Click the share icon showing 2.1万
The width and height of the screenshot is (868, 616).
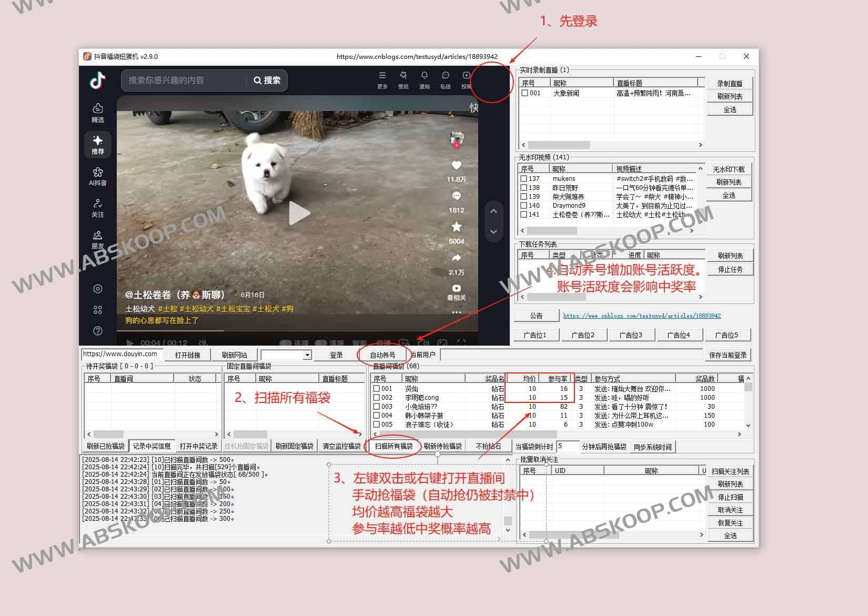457,256
